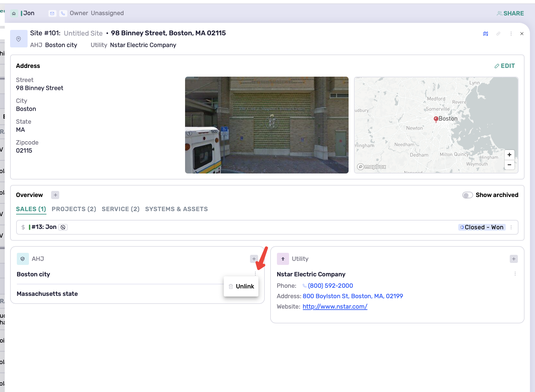Click the home icon next to Jon
Screen dimensions: 535x392
point(14,13)
